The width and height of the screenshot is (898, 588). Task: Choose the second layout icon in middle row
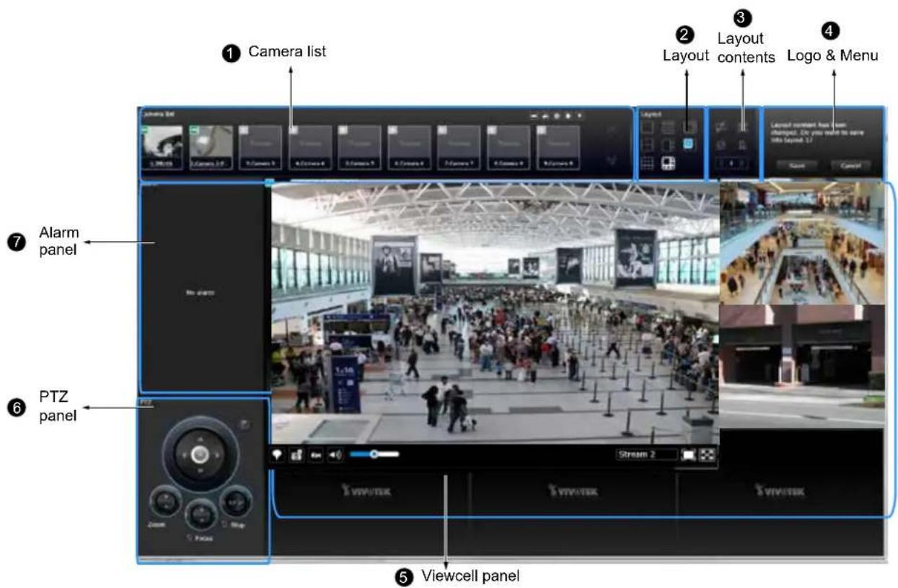coord(668,145)
